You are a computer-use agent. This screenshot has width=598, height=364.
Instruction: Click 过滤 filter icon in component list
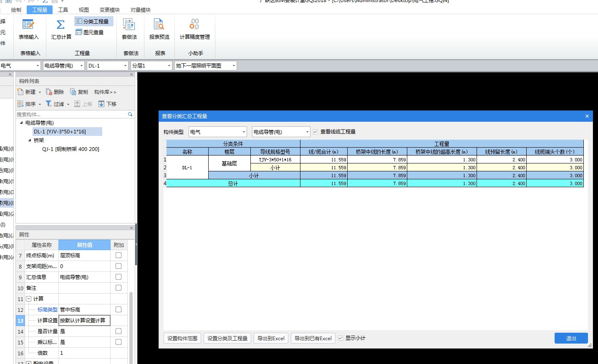tap(49, 104)
